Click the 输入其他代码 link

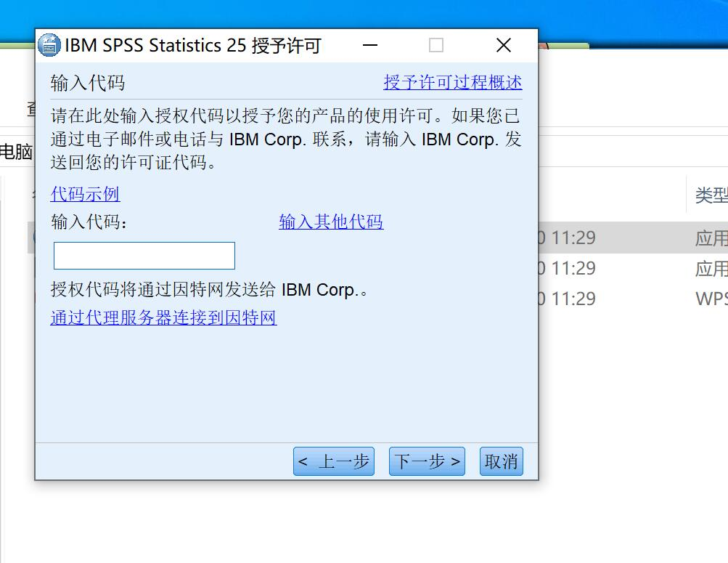[x=331, y=222]
